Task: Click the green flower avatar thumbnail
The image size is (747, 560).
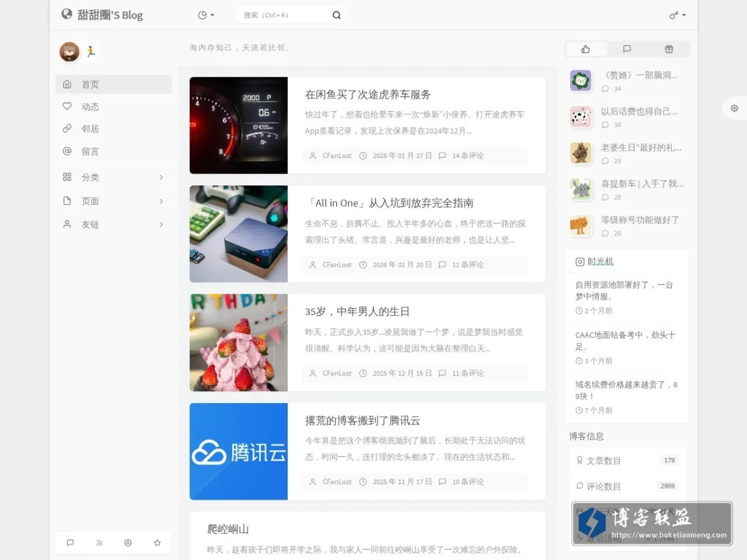Action: [x=581, y=80]
